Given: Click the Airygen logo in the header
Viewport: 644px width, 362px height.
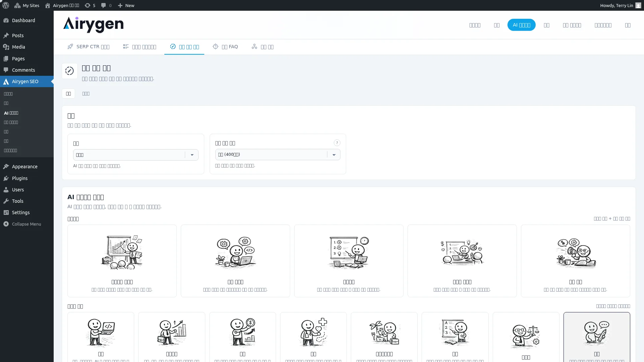Looking at the screenshot, I should point(93,25).
